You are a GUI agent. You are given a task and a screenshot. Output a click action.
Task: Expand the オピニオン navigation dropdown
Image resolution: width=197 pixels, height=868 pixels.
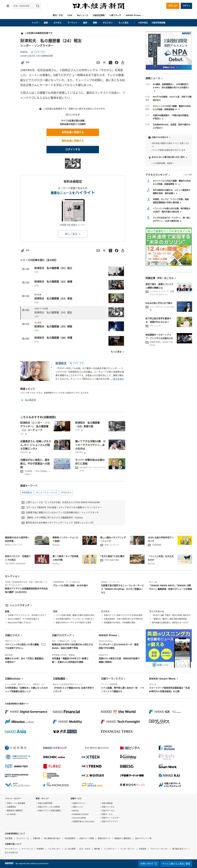(109, 23)
